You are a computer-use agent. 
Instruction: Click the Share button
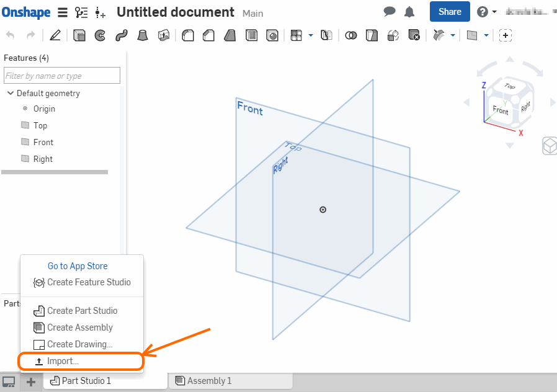450,12
